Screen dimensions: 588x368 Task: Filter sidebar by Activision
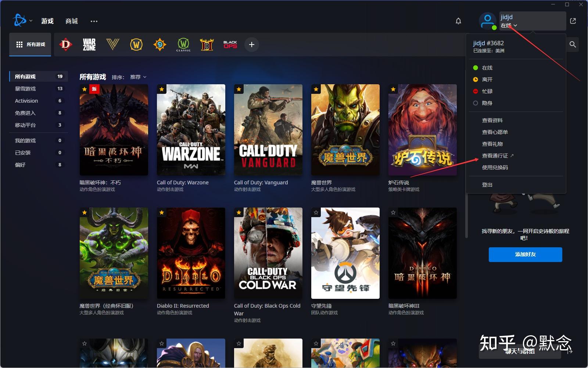pos(39,101)
